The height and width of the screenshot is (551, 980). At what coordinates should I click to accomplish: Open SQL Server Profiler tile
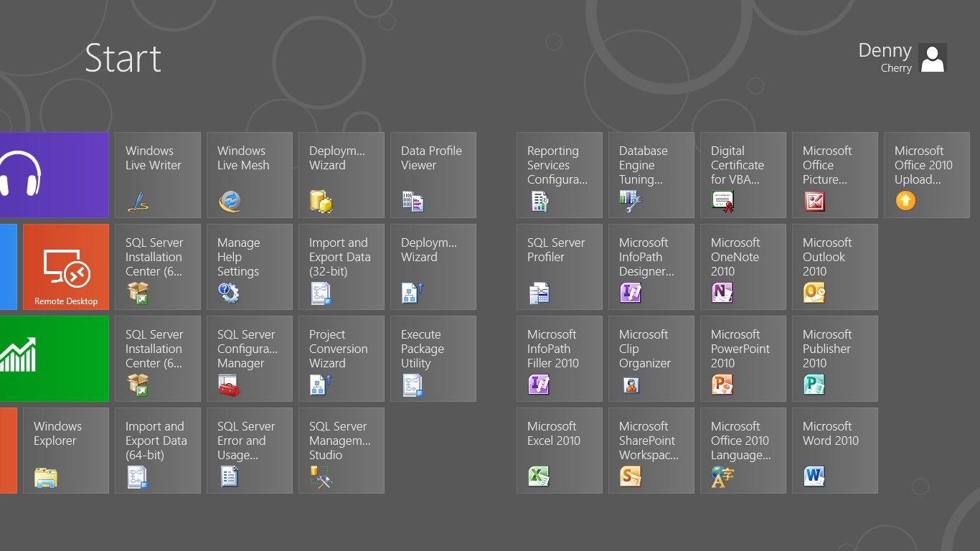[x=560, y=267]
